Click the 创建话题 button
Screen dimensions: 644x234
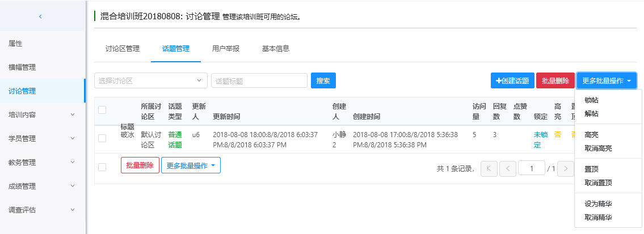coord(512,81)
